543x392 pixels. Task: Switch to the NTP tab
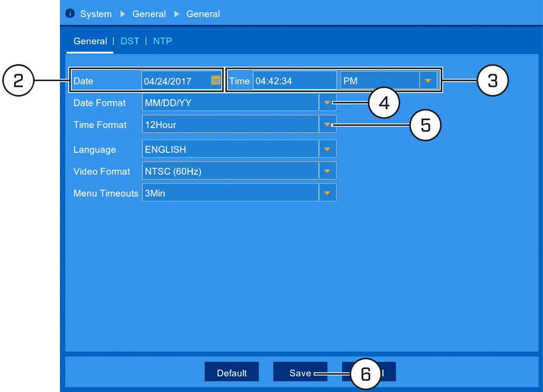[x=162, y=41]
